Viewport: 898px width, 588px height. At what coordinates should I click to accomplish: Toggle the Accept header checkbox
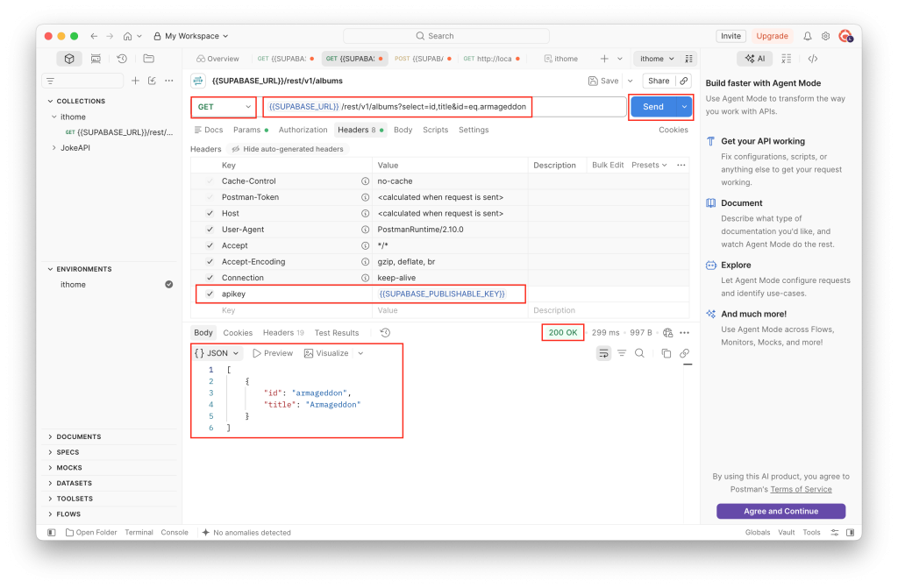pos(210,245)
